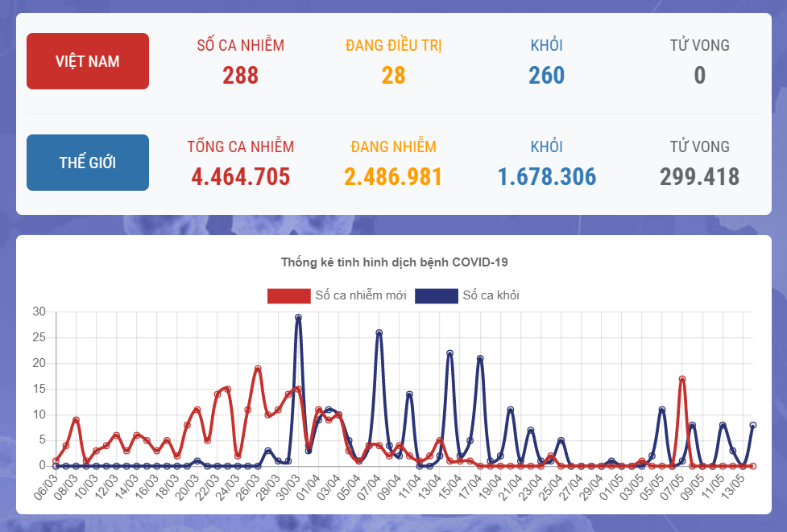Toggle the 'Số ca khỏi' legend text

tap(491, 295)
